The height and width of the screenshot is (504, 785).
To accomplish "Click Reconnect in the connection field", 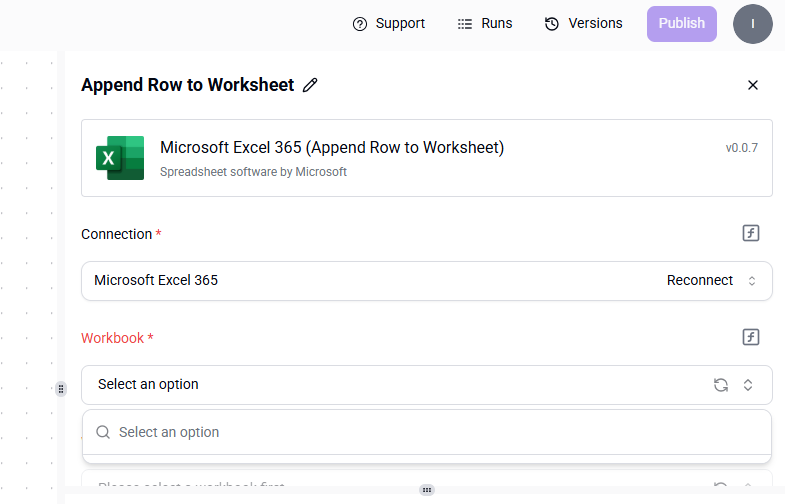I will click(699, 280).
